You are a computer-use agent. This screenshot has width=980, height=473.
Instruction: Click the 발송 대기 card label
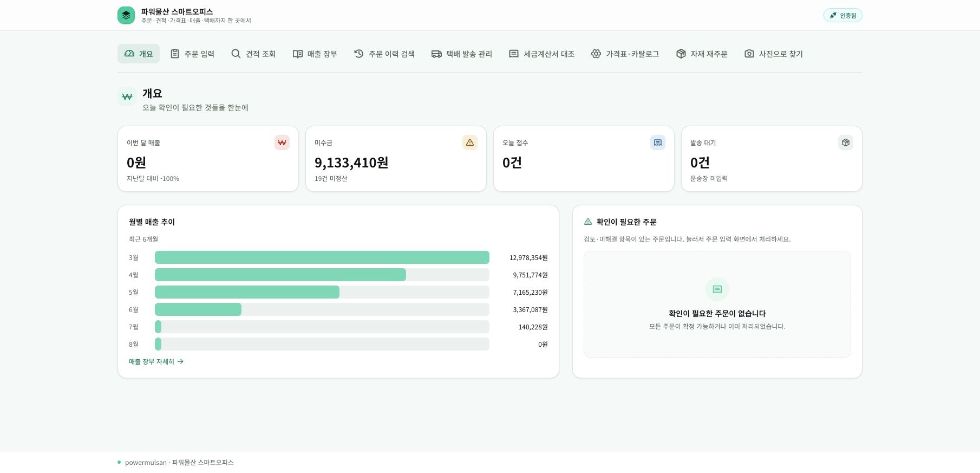pos(703,142)
